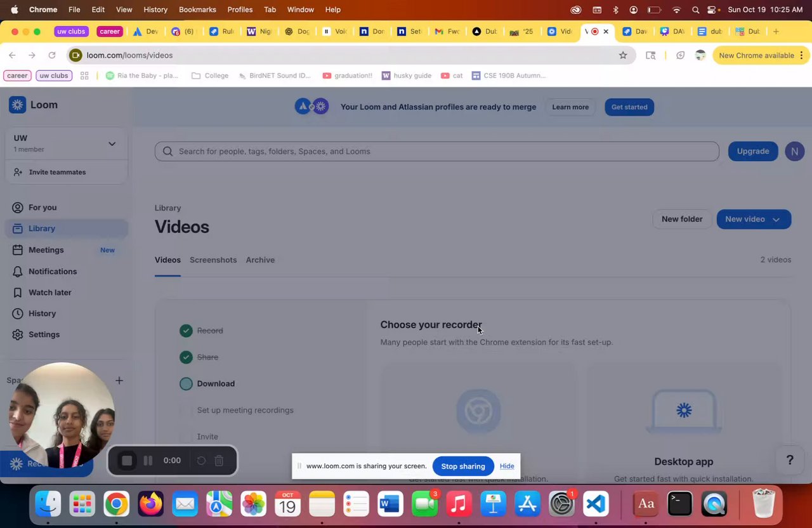Focus the Loom search field
Viewport: 812px width, 528px height.
pos(437,151)
